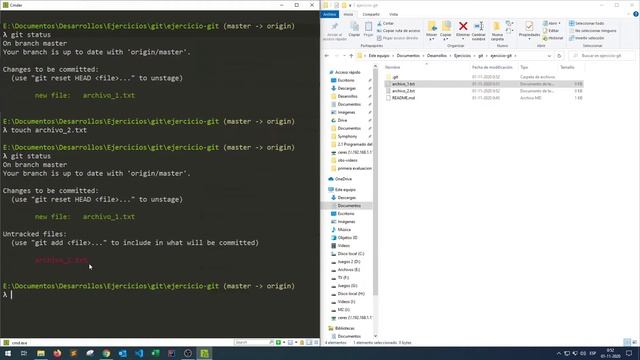Select OneDrive in the navigation pane

(x=342, y=179)
